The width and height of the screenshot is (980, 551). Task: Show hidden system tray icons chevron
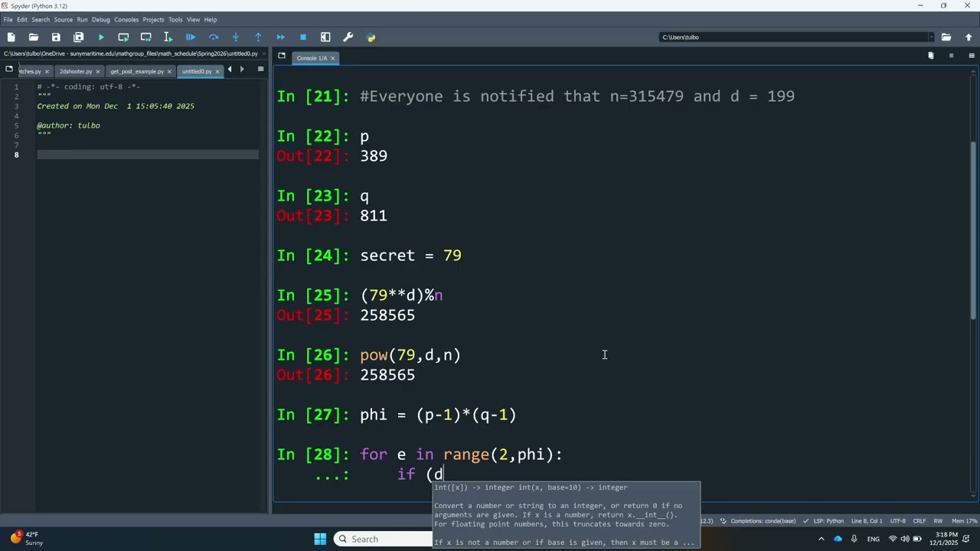pos(822,539)
